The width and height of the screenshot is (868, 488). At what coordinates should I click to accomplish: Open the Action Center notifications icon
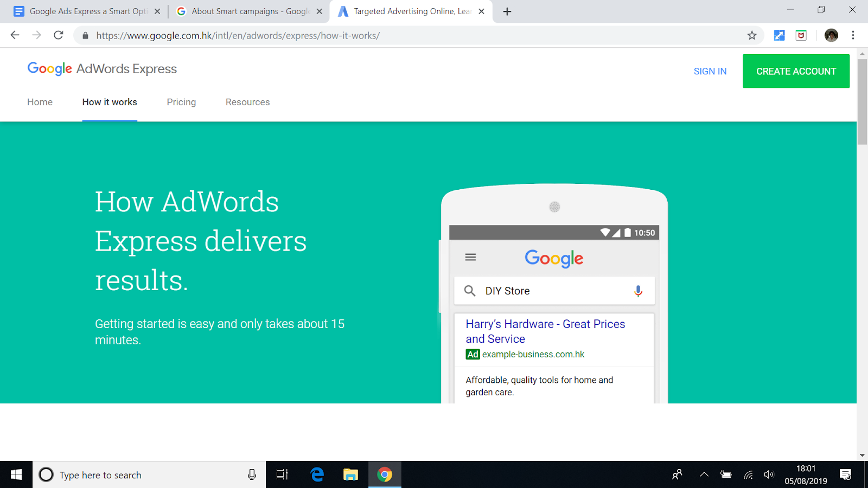point(845,475)
